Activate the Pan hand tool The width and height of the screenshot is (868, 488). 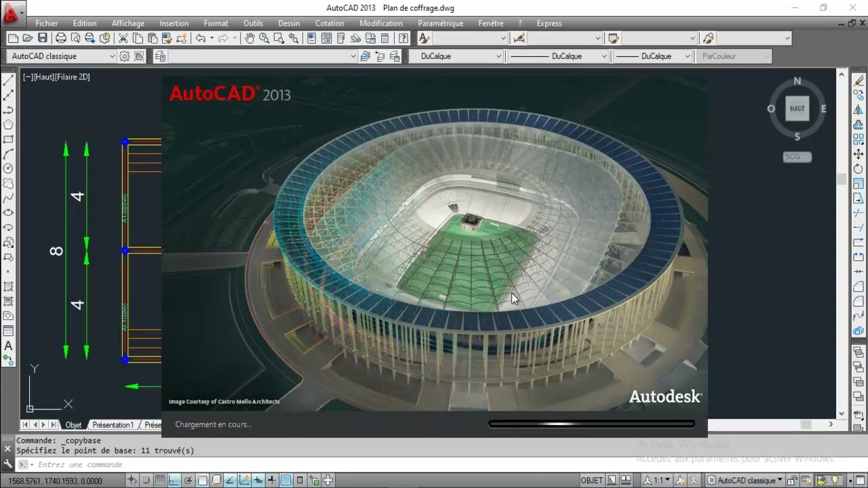point(250,39)
